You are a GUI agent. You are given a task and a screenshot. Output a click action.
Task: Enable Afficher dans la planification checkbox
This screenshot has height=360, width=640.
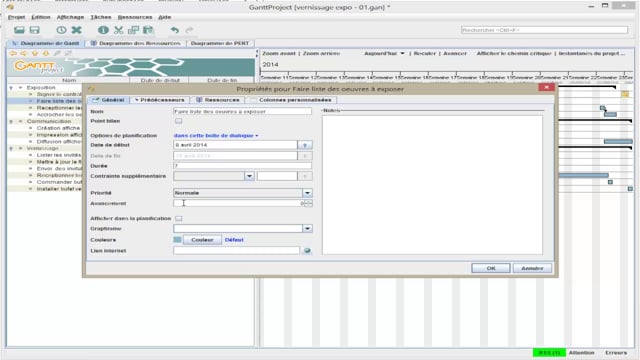click(x=178, y=218)
